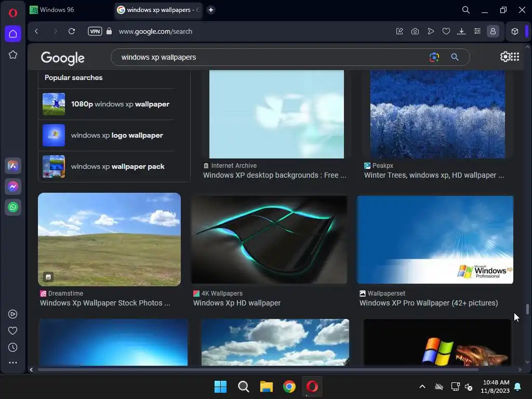532x399 pixels.
Task: Open History clock in sidebar
Action: coord(13,348)
